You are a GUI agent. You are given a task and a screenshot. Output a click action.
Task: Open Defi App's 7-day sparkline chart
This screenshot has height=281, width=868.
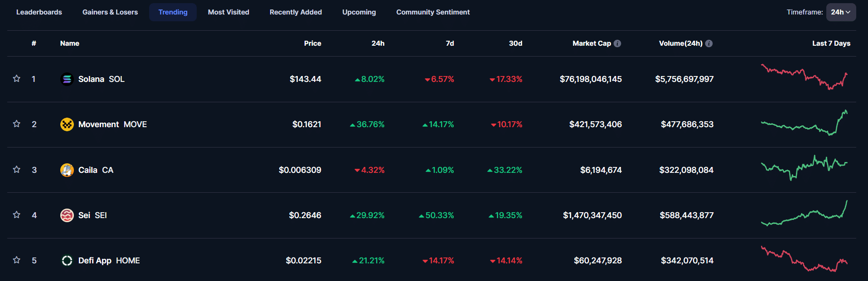pyautogui.click(x=804, y=259)
